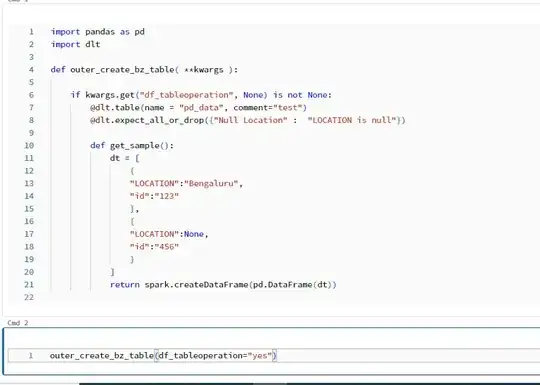Click the "LOCATION":"Bengaluru" entry
Viewport: 540px width, 385px height.
pyautogui.click(x=186, y=184)
